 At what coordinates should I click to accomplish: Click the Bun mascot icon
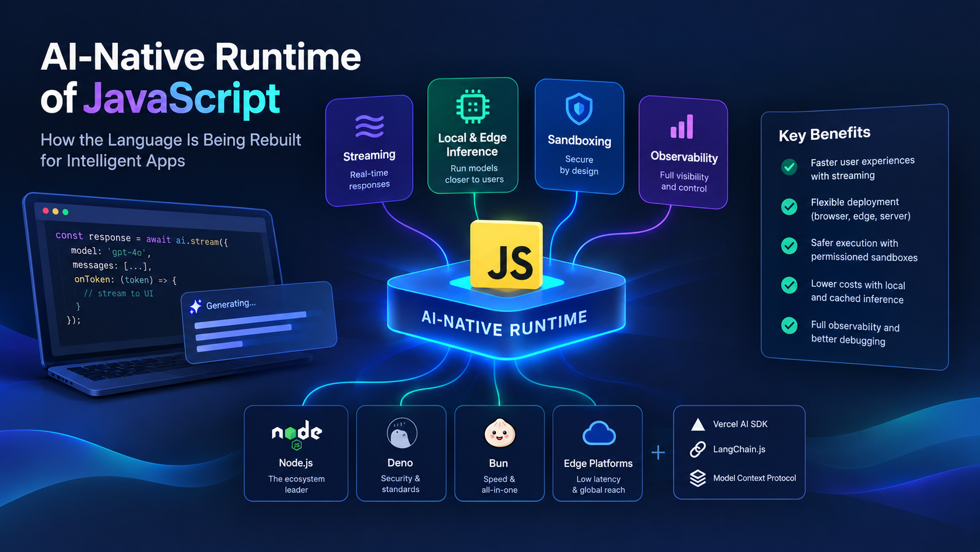[499, 434]
